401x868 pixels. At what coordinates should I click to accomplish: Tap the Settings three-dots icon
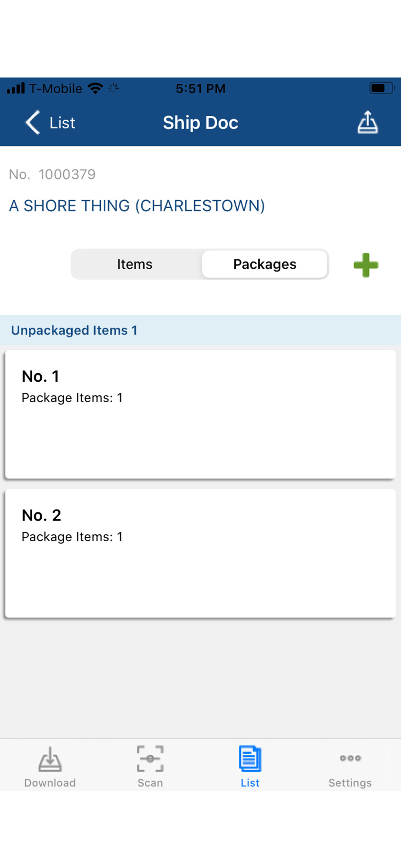click(350, 758)
